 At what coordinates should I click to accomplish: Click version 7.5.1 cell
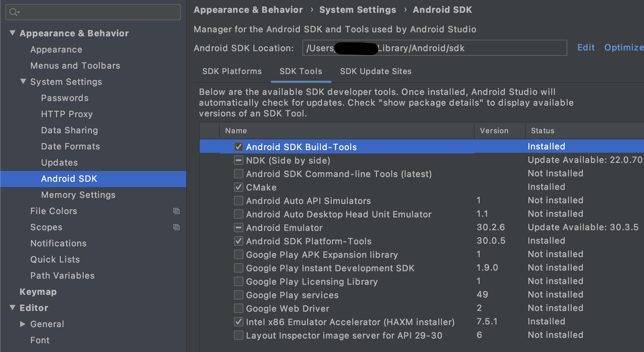coord(487,321)
